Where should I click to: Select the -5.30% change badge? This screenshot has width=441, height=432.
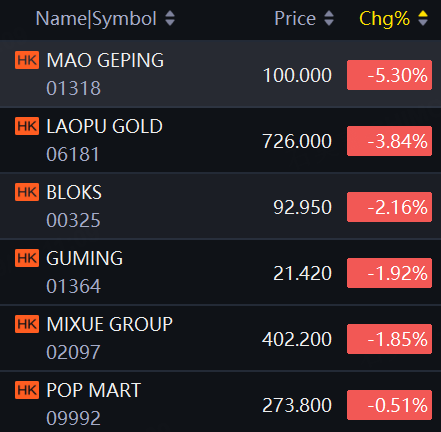pos(389,75)
